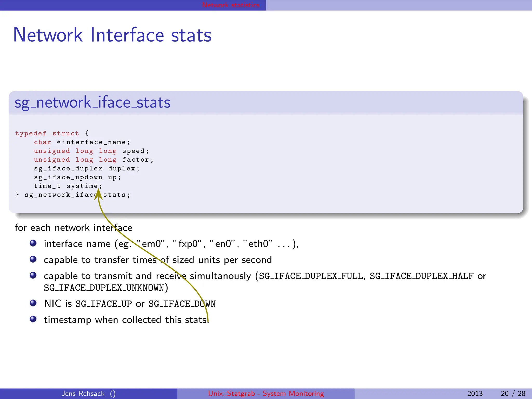Click the 'char *interface_name;' code line
Viewport: 532px width, 399px height.
pyautogui.click(x=82, y=142)
